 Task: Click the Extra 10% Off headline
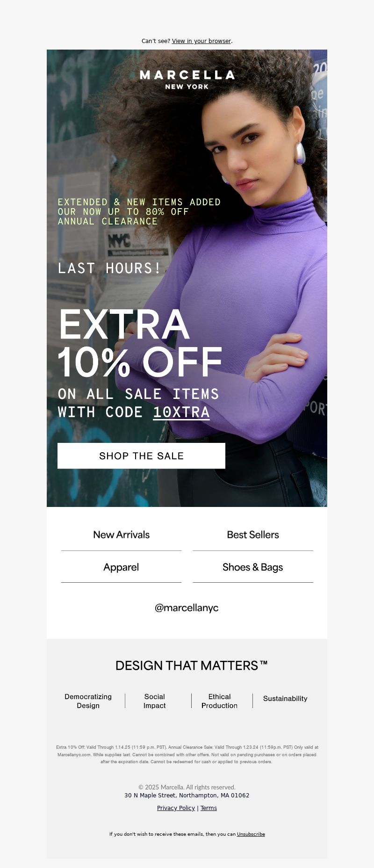(x=139, y=343)
